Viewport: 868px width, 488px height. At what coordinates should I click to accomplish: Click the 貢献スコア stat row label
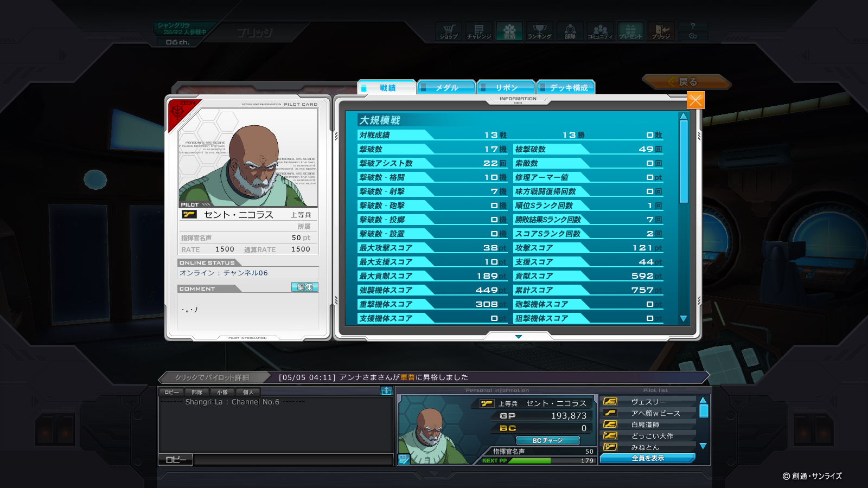[534, 276]
